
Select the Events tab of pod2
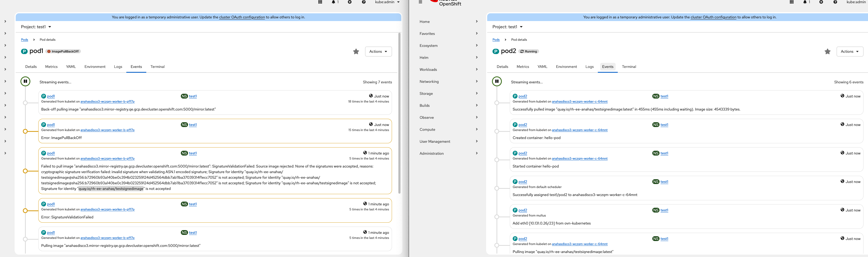click(x=608, y=67)
